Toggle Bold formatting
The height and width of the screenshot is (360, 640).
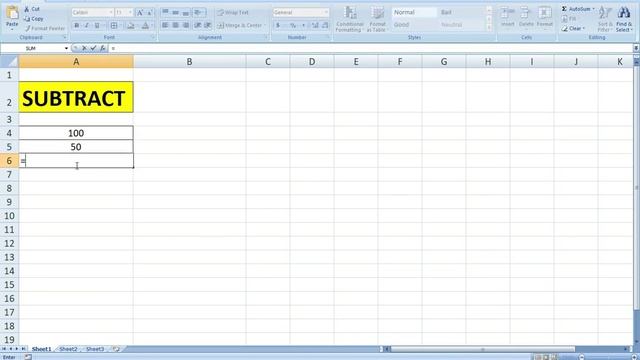(x=76, y=25)
